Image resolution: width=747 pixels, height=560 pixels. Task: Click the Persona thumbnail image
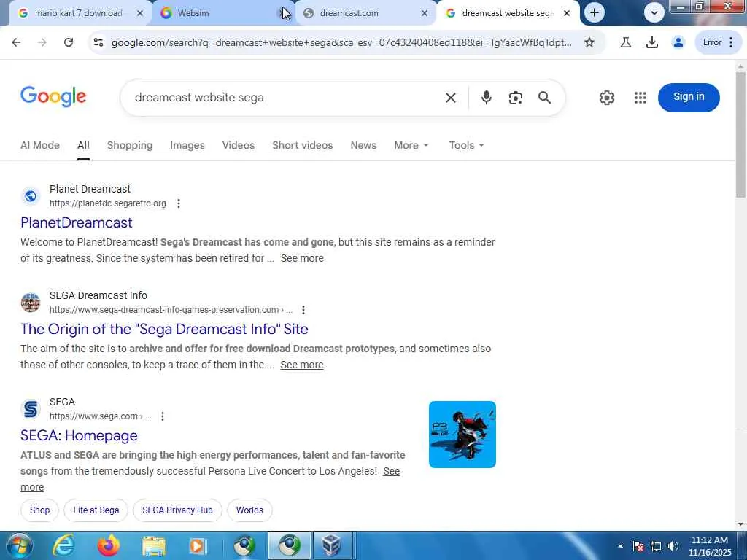[x=462, y=435]
